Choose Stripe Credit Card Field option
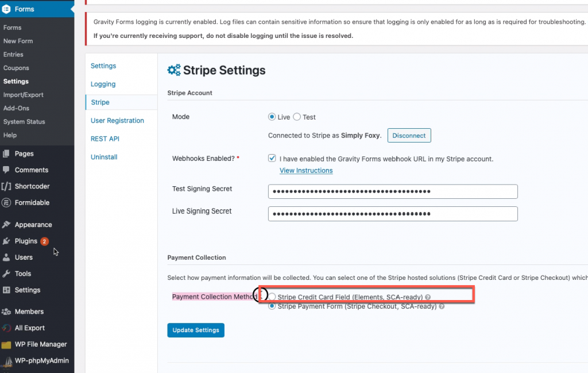This screenshot has height=373, width=588. point(272,297)
